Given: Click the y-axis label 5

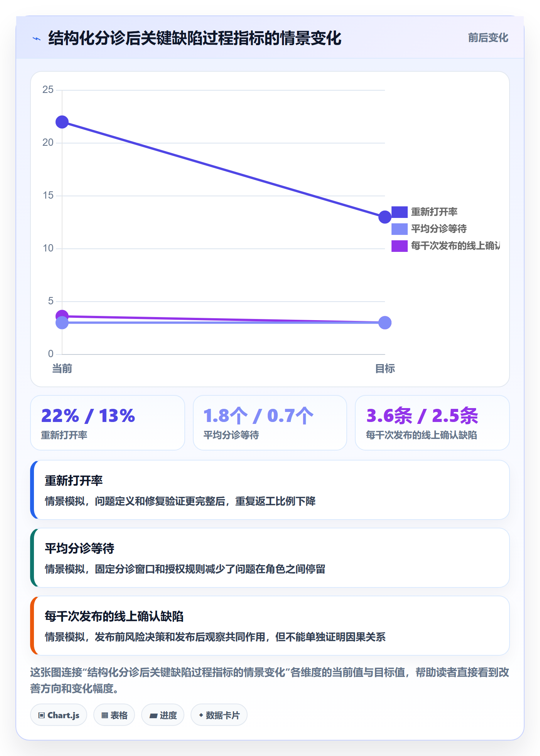Looking at the screenshot, I should [51, 301].
